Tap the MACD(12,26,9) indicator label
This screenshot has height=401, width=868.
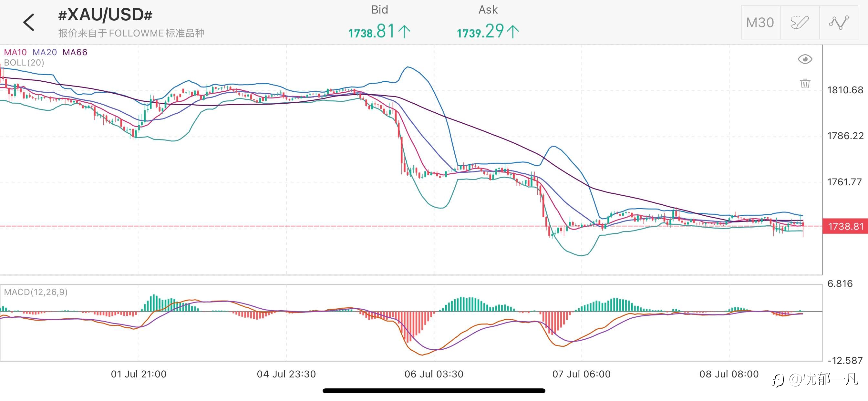click(x=36, y=292)
